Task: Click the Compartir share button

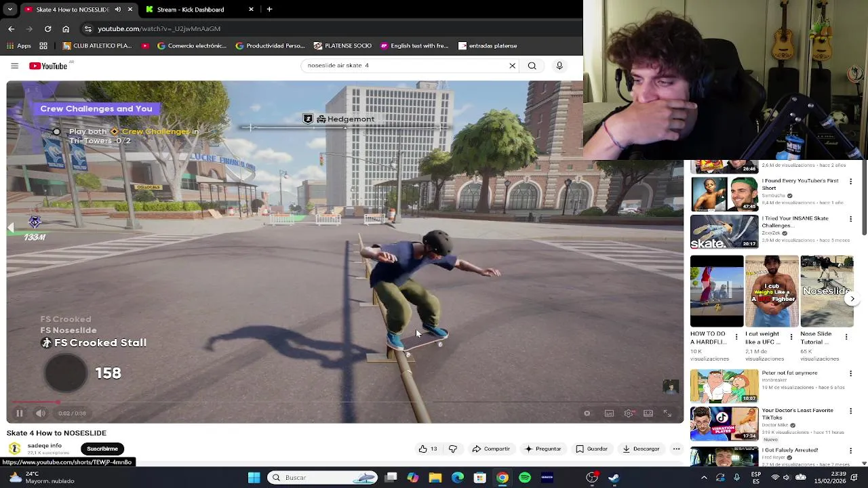Action: tap(491, 449)
